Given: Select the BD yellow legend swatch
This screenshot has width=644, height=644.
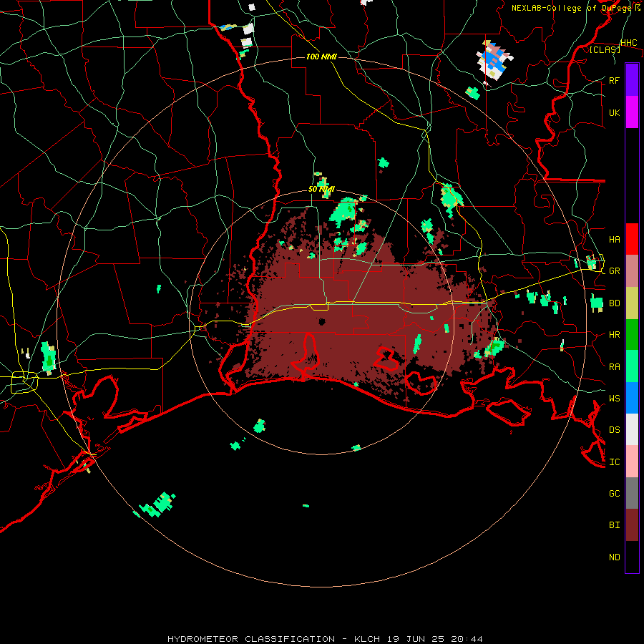Looking at the screenshot, I should tap(632, 303).
